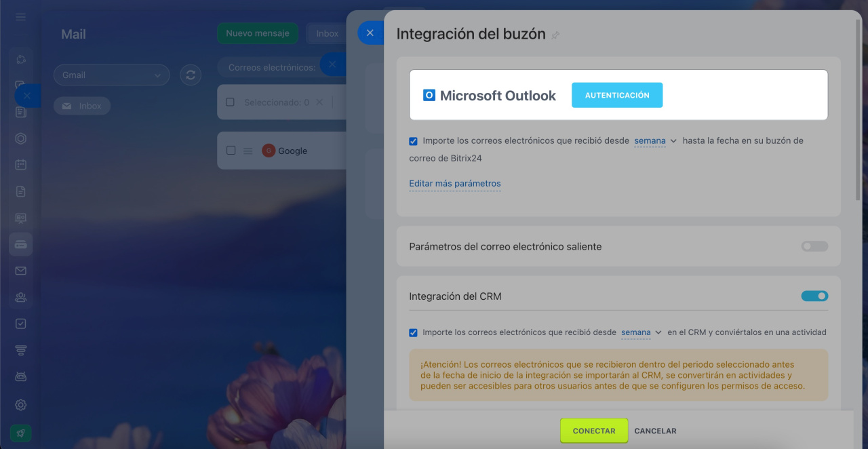868x449 pixels.
Task: Click the hexagon icon in left sidebar
Action: [20, 138]
